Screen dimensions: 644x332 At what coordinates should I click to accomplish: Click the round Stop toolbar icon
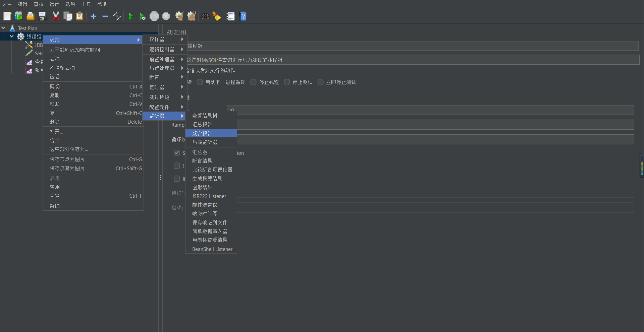point(154,16)
